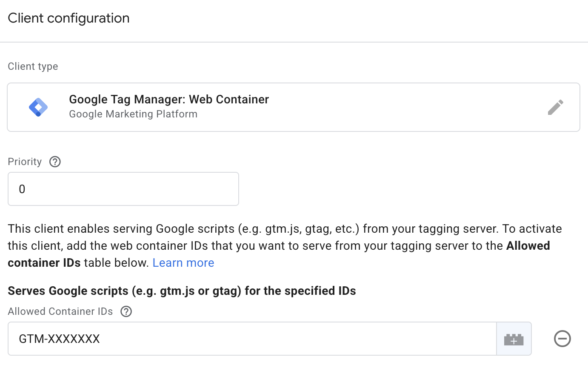Focus the Priority input field
This screenshot has width=588, height=365.
(x=123, y=189)
